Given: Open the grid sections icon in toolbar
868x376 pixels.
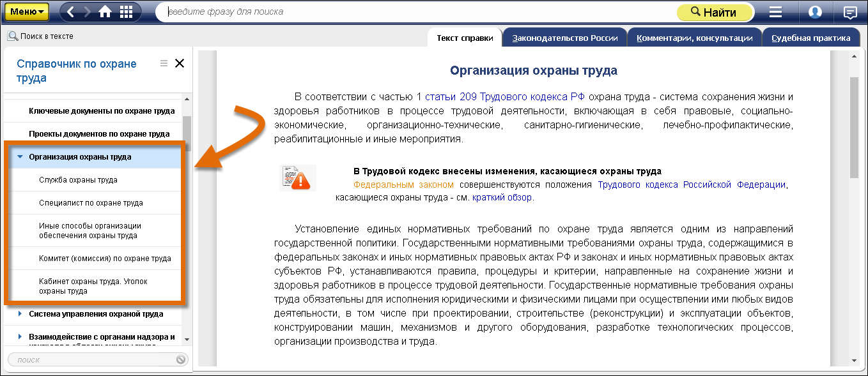Looking at the screenshot, I should click(127, 12).
